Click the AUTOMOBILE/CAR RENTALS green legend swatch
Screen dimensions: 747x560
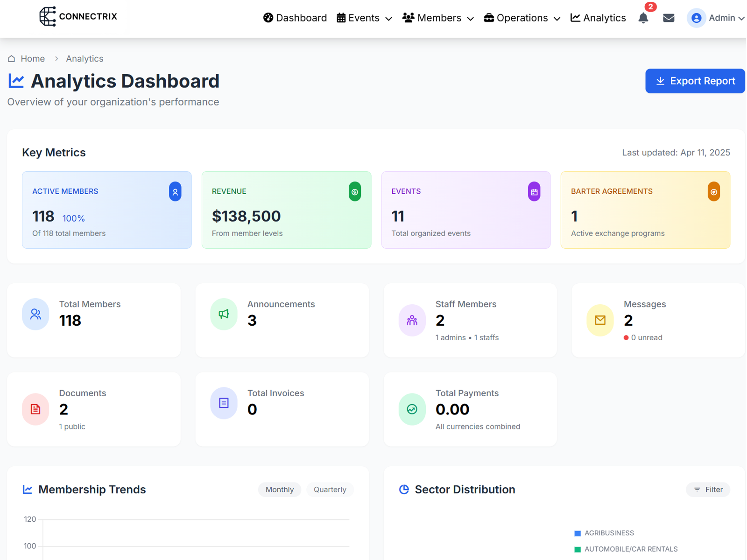coord(578,550)
